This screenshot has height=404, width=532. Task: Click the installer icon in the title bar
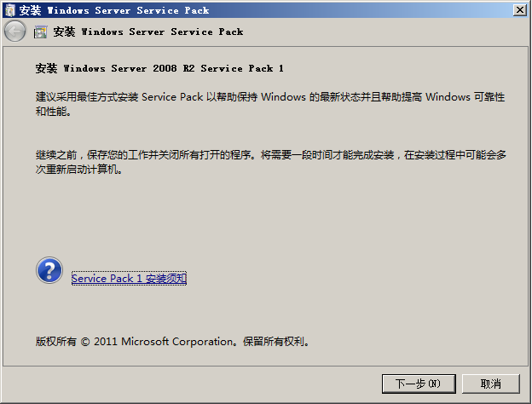(x=9, y=9)
